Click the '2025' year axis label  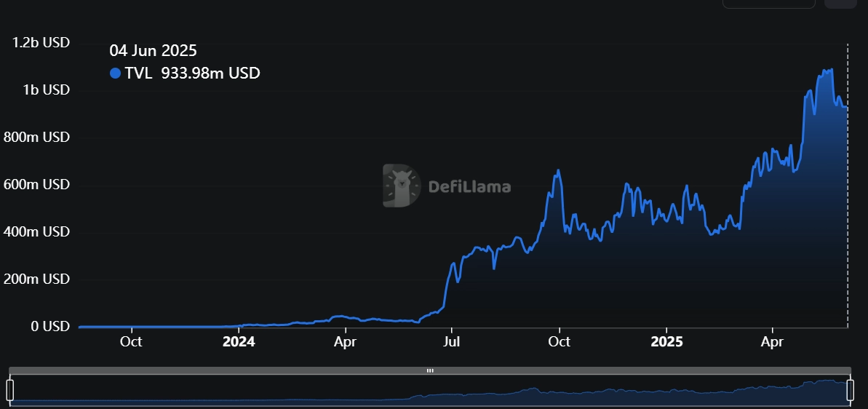pos(666,342)
